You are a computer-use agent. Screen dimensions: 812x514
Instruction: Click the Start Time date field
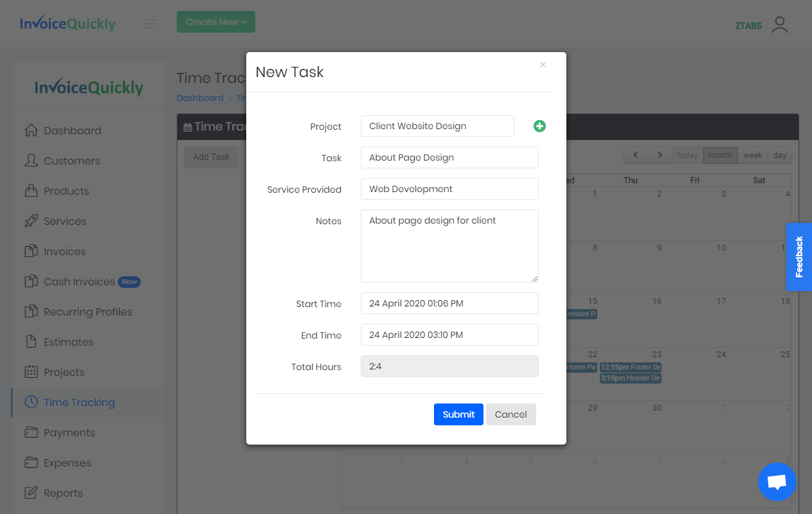click(449, 303)
